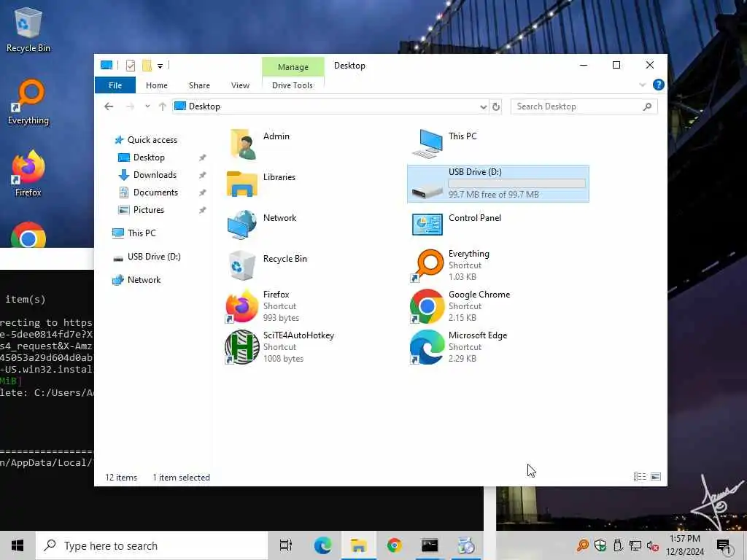747x560 pixels.
Task: Select the USB Drive (D:) tile
Action: (x=498, y=184)
